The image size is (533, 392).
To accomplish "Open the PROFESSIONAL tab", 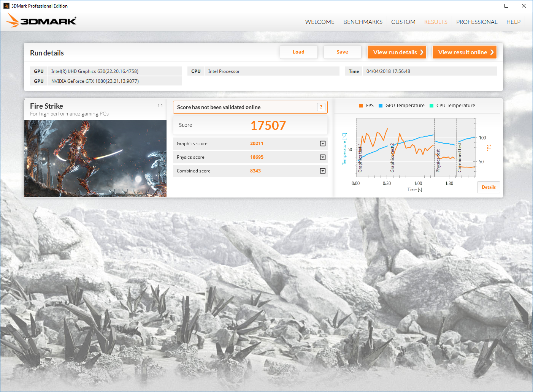I will [x=477, y=22].
